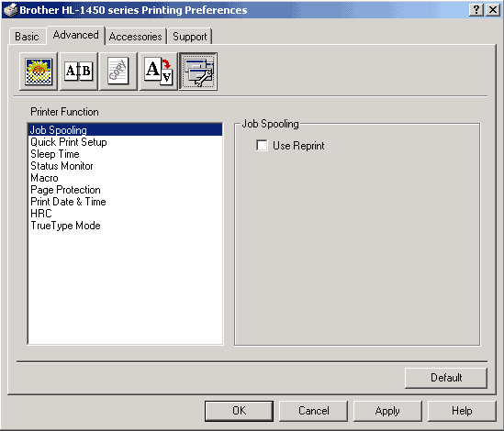Select HRC in the function list
The image size is (504, 431).
point(125,214)
